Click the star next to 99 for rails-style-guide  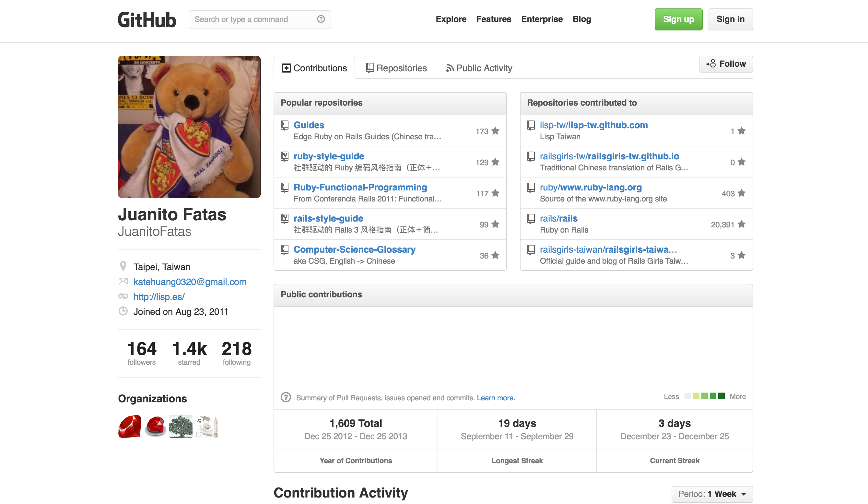pos(495,224)
